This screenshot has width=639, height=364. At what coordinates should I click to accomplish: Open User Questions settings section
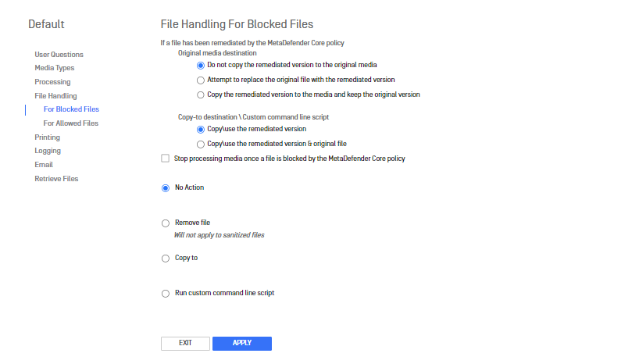[59, 55]
